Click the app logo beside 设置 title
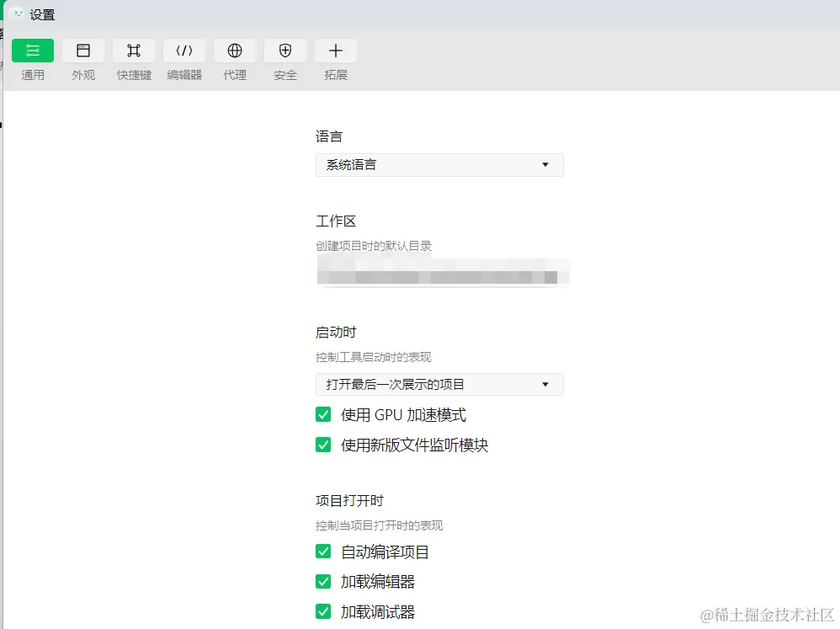 coord(17,14)
